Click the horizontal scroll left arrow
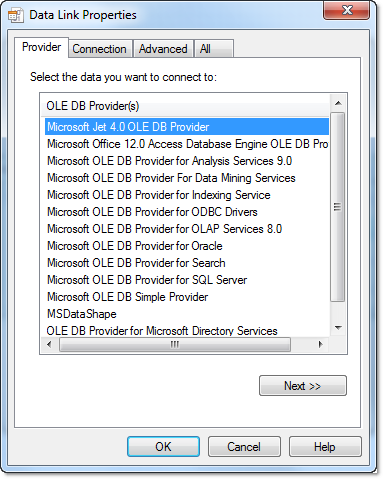 49,344
